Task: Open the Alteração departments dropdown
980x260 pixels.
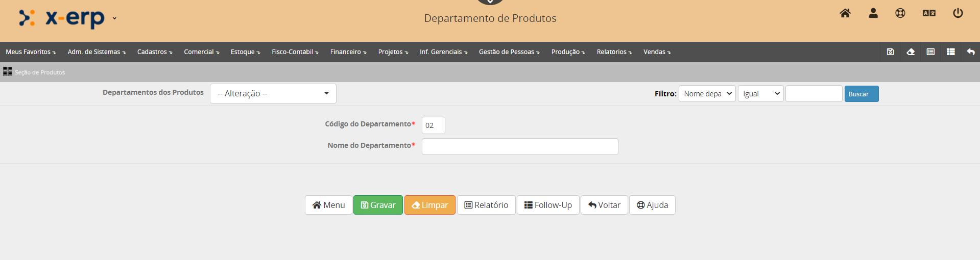Action: 273,94
